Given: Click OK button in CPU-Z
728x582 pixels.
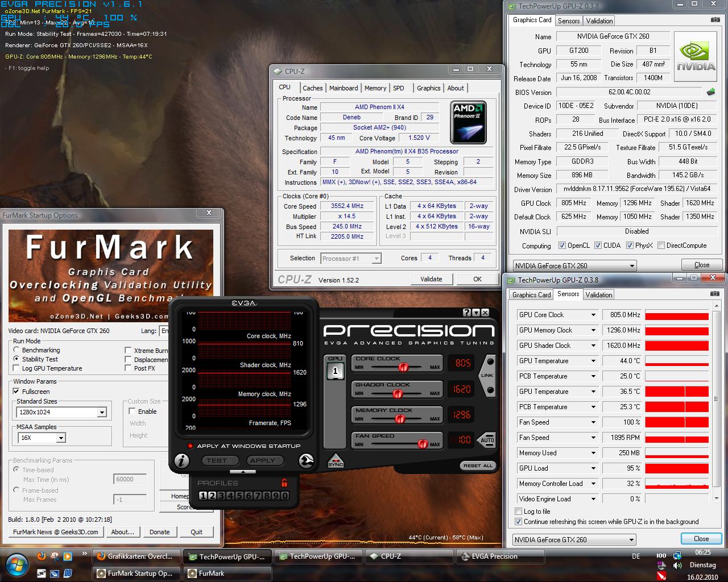Looking at the screenshot, I should pyautogui.click(x=477, y=279).
